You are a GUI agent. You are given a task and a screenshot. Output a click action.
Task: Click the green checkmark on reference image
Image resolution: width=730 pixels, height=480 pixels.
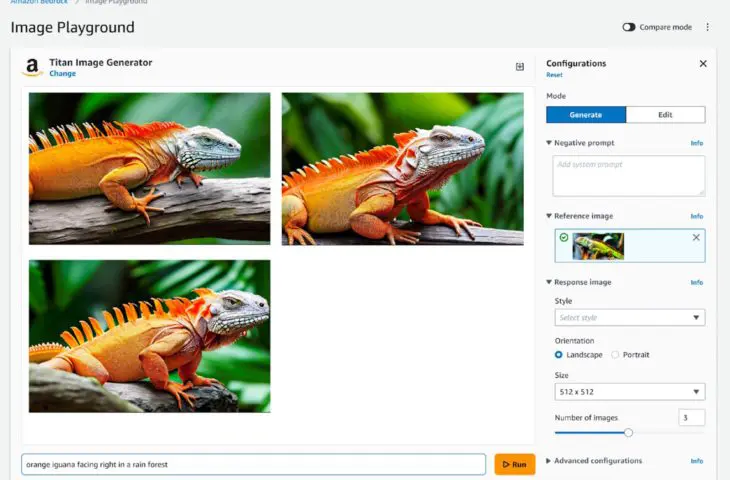coord(564,238)
